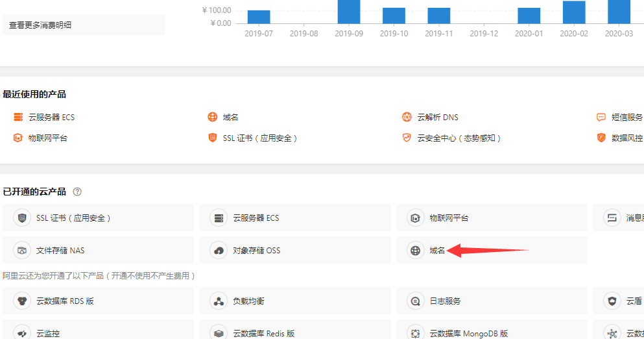Image resolution: width=644 pixels, height=339 pixels.
Task: Click the 云安全中心 shield icon
Action: coord(407,138)
